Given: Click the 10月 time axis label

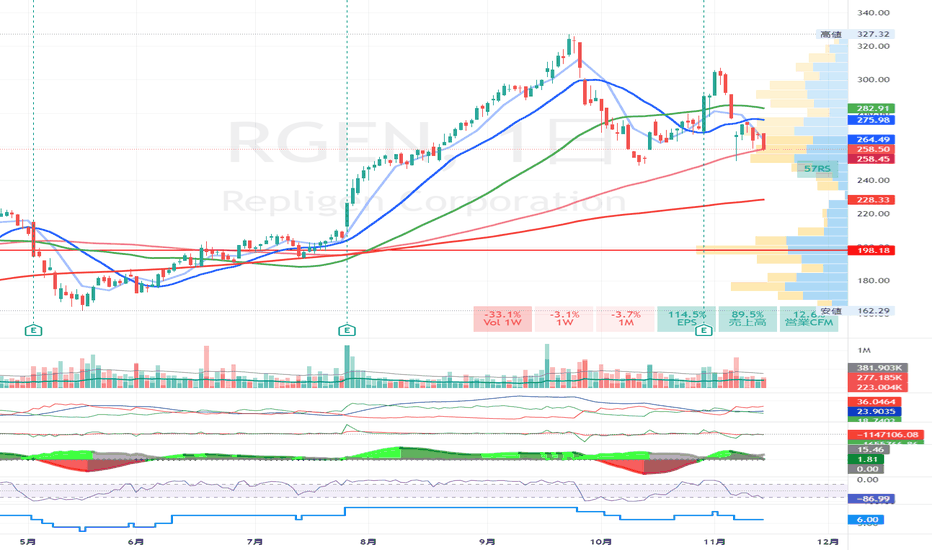Looking at the screenshot, I should click(x=601, y=542).
